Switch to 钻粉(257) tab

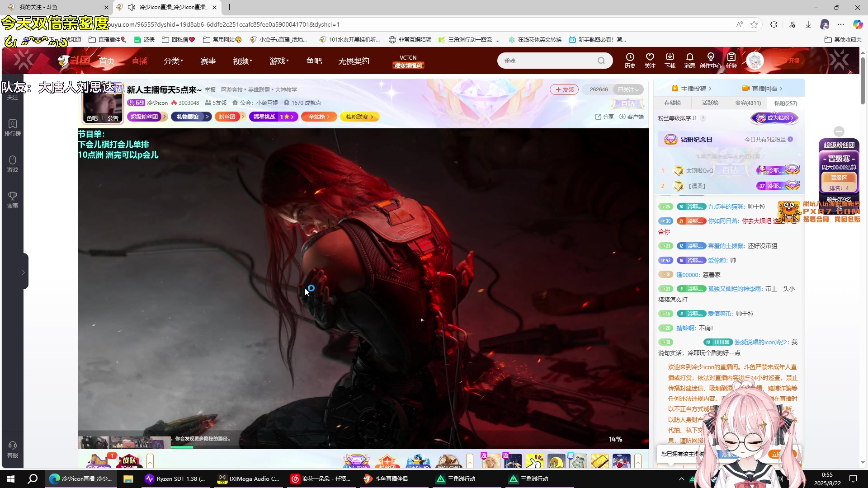[786, 103]
